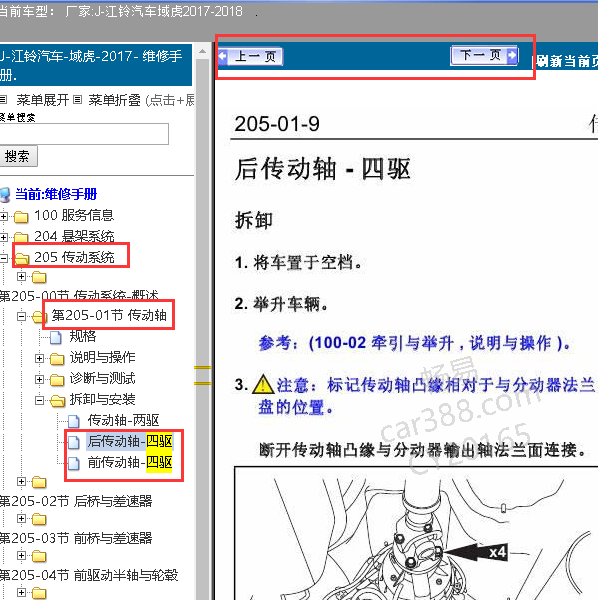Viewport: 598px width, 600px height.
Task: Open 前传动轴-四驱 page
Action: [130, 462]
